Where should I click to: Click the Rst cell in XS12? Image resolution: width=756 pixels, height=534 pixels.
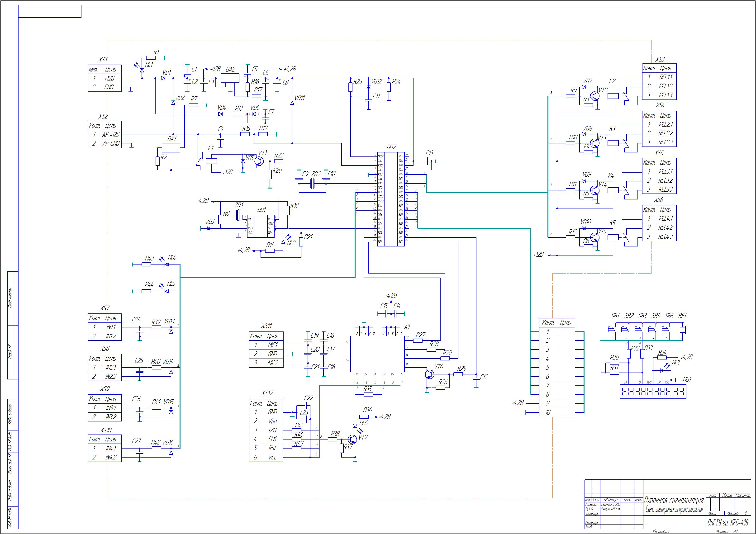pos(273,448)
